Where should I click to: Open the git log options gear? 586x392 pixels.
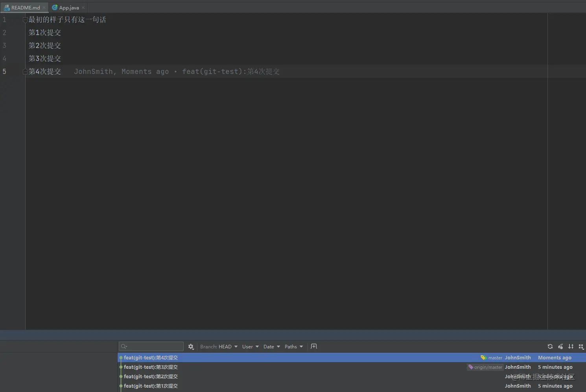click(x=191, y=346)
